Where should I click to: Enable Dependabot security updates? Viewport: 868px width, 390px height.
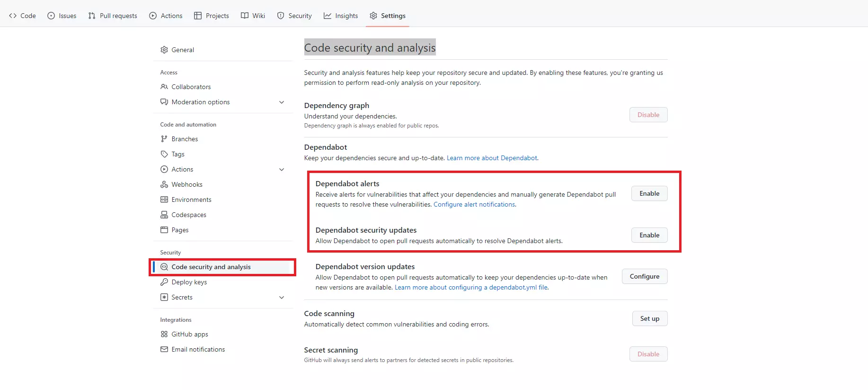[x=649, y=235]
